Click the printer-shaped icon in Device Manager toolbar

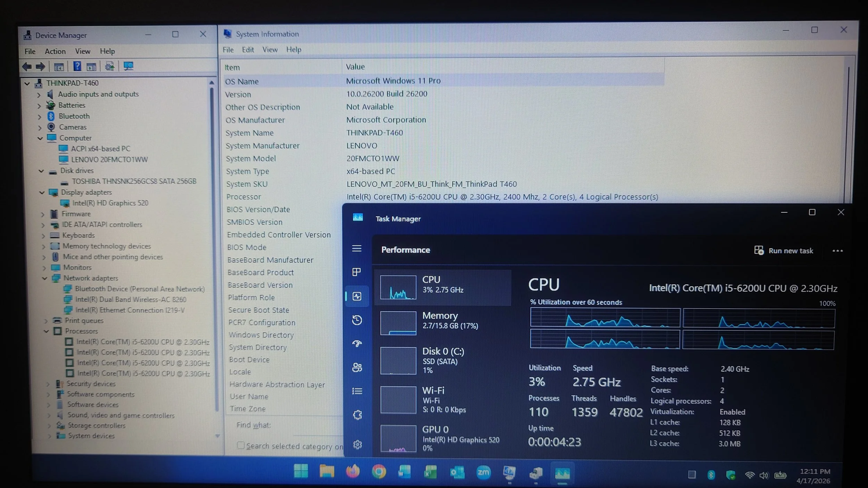(x=110, y=66)
